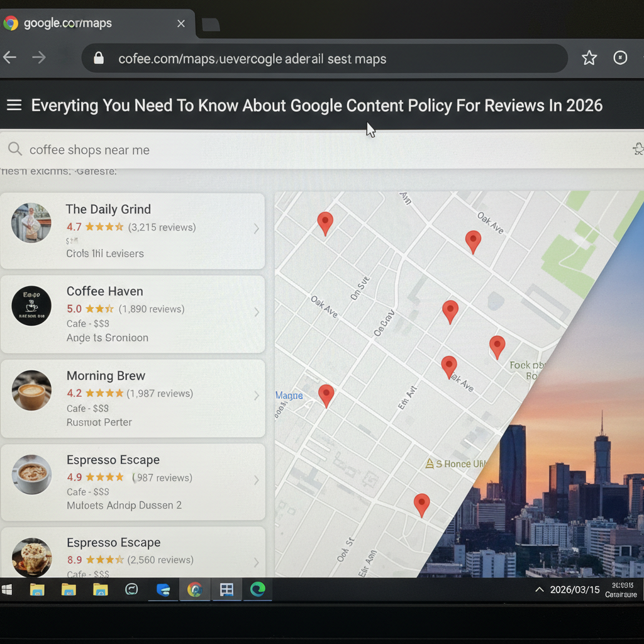Open the Windows Start menu
Screen dimensions: 644x644
(7, 590)
